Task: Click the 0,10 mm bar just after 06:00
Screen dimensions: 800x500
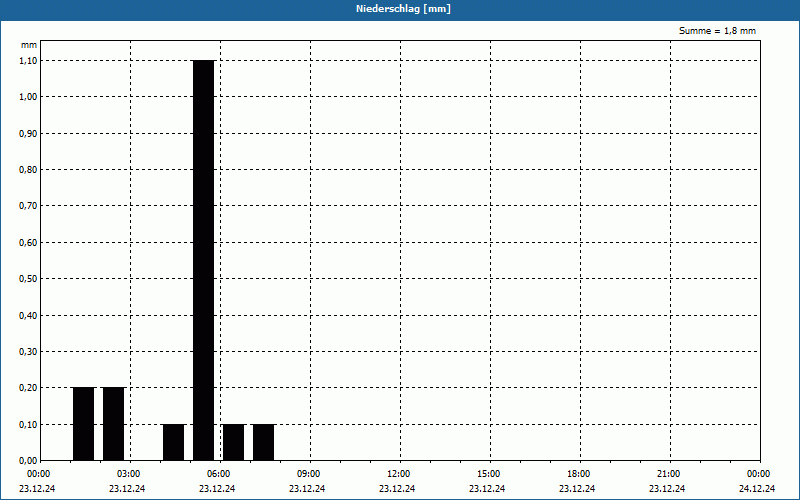Action: (233, 442)
